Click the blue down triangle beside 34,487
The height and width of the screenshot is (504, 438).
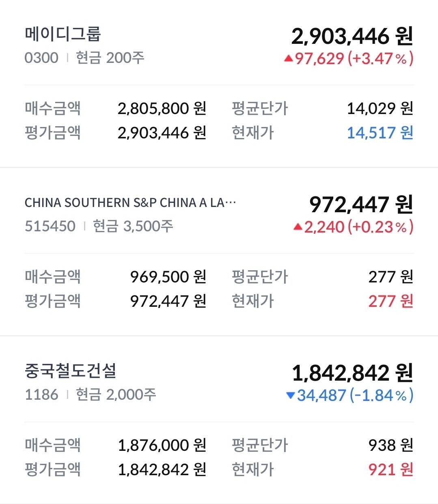click(x=290, y=395)
